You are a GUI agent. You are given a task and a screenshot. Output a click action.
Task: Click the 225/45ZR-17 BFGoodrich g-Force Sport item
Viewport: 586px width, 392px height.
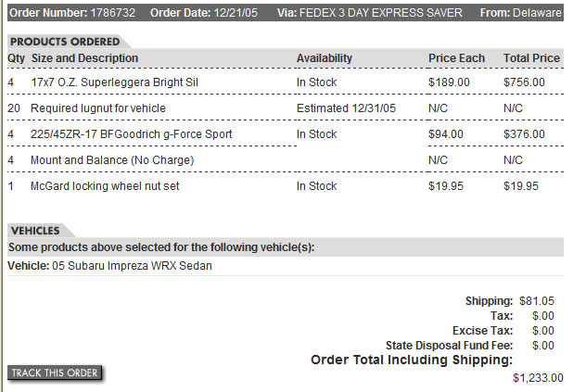coord(132,134)
